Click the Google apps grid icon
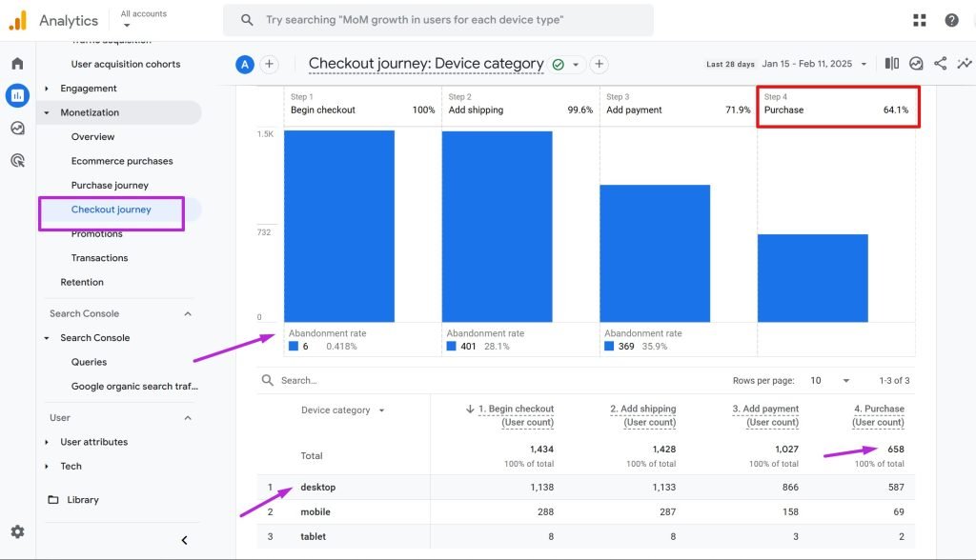The height and width of the screenshot is (560, 976). [x=920, y=20]
